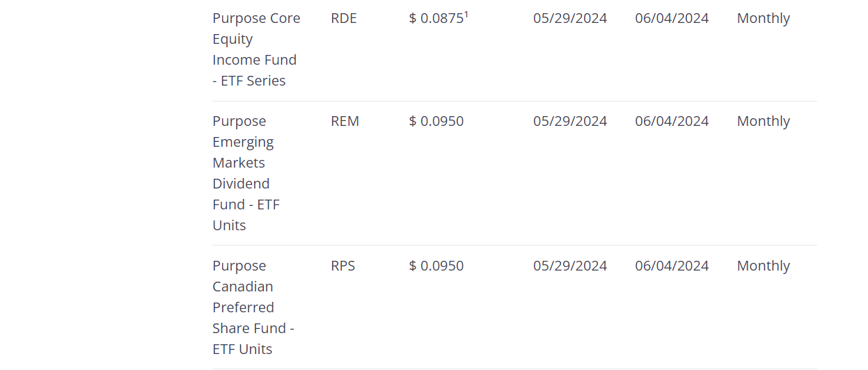This screenshot has height=370, width=868.
Task: Select Monthly frequency in the RDE row
Action: [x=764, y=19]
